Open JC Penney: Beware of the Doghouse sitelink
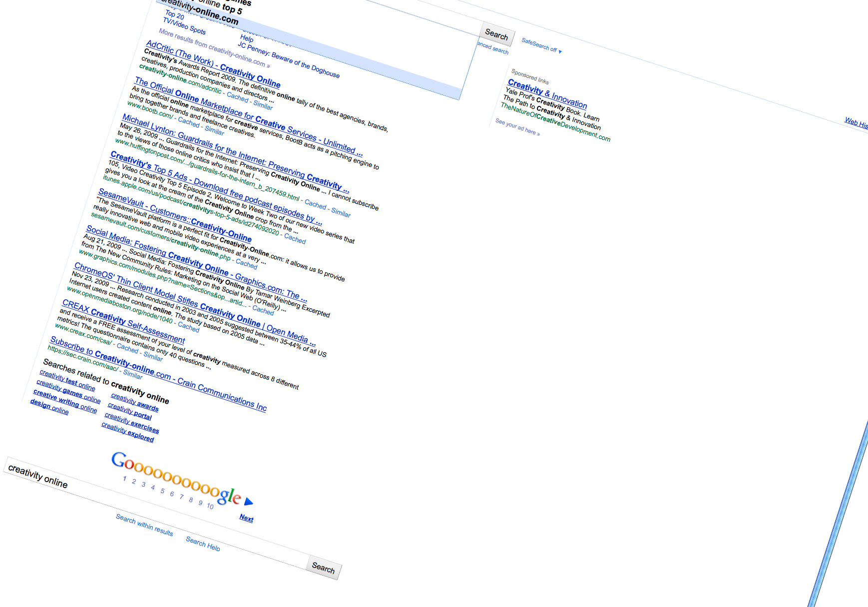Image resolution: width=868 pixels, height=607 pixels. coord(289,60)
